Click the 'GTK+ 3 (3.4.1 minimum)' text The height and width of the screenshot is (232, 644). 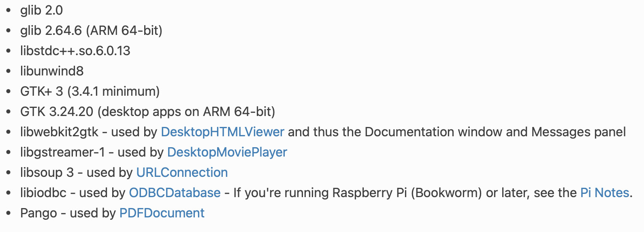[90, 91]
